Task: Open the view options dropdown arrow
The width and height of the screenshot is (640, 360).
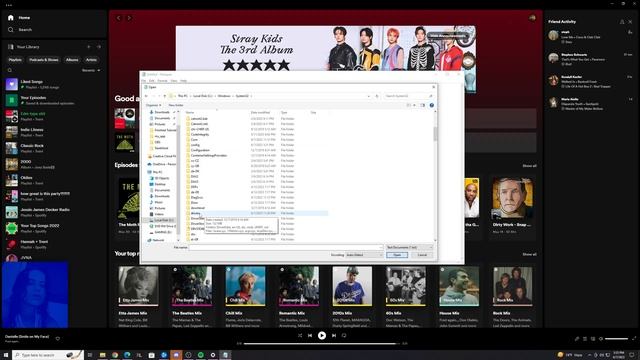Action: tap(415, 105)
